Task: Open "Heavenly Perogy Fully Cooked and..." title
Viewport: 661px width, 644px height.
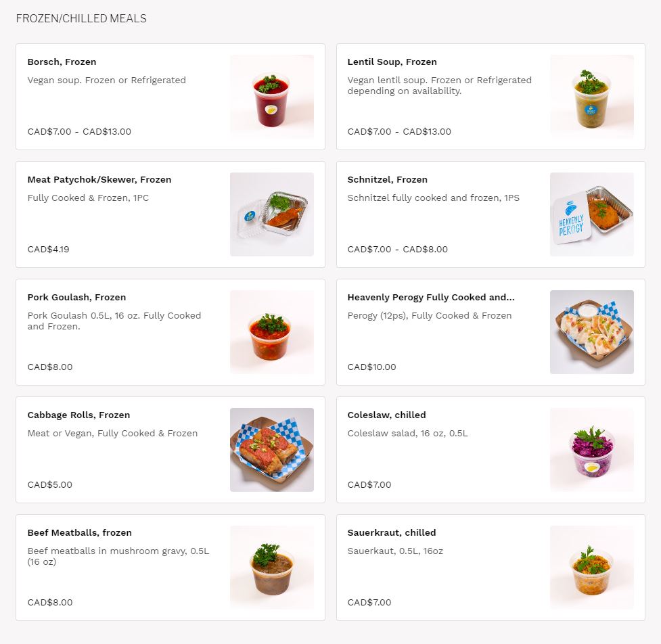Action: coord(431,298)
